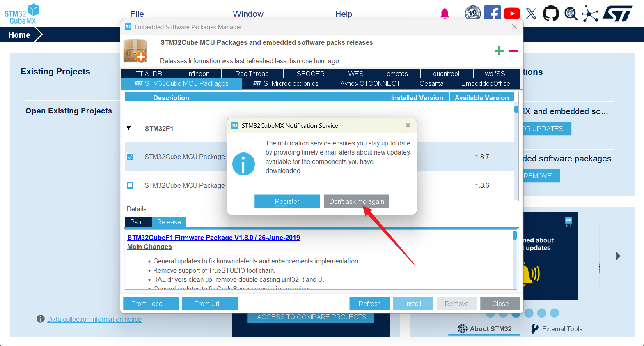
Task: Click the Refresh button
Action: (x=369, y=304)
